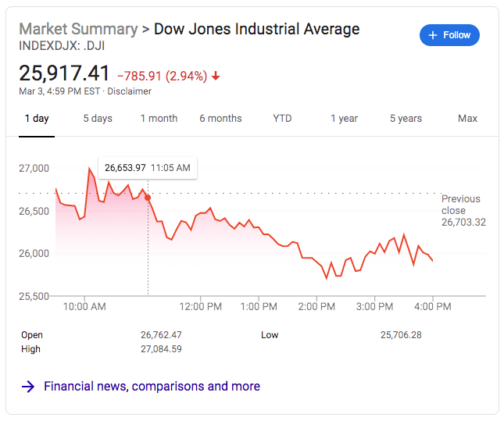View the 5 years chart range
Image resolution: width=504 pixels, height=421 pixels.
[x=406, y=119]
